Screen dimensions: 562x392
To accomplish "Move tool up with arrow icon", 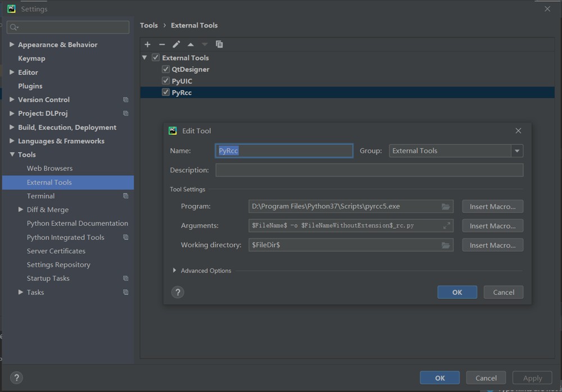I will pos(191,44).
